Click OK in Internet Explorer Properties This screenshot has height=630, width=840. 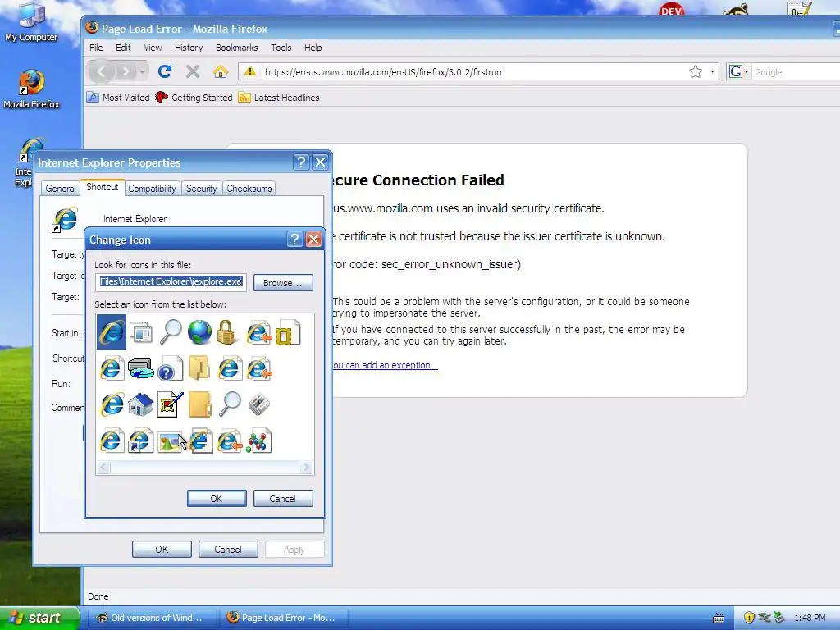click(162, 550)
